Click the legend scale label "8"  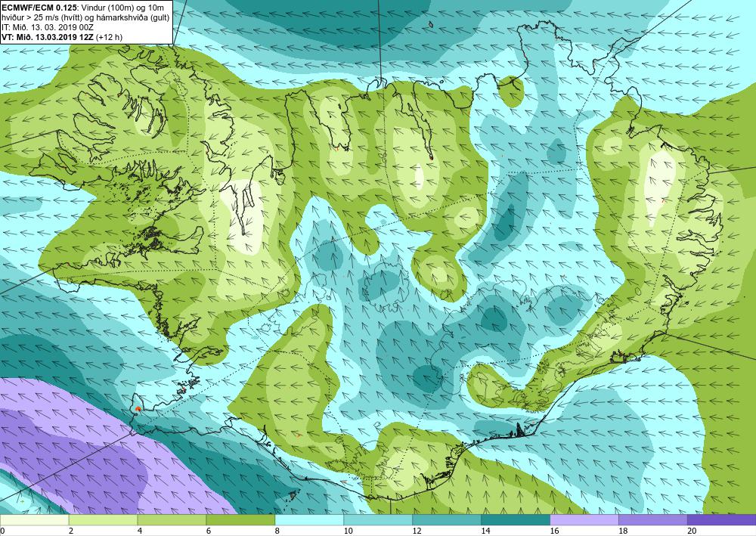277,531
